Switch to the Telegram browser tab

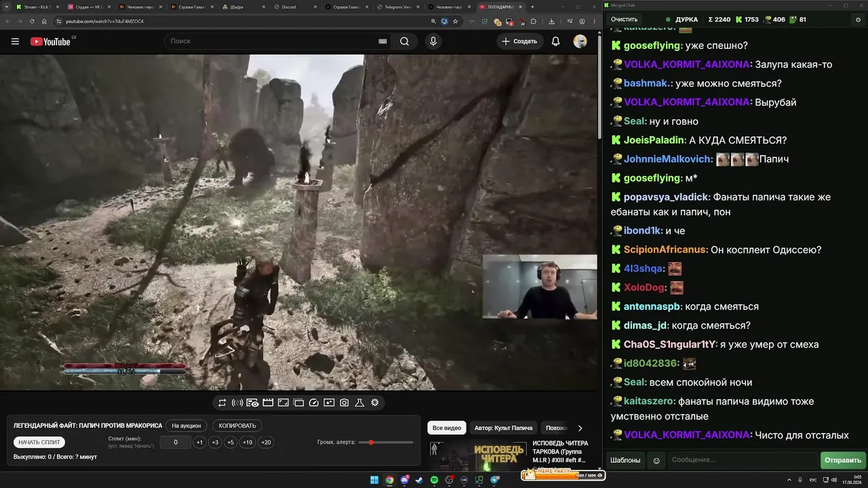397,7
